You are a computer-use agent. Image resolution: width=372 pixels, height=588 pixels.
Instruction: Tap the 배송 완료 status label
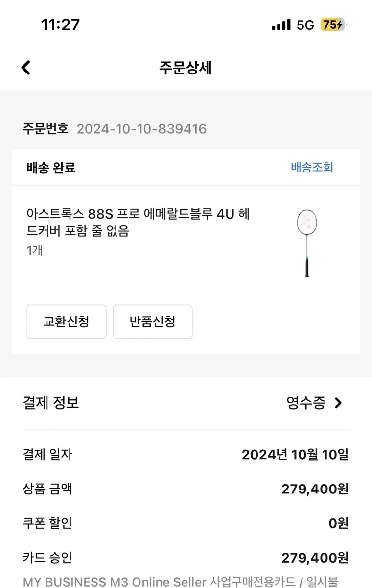pyautogui.click(x=51, y=168)
